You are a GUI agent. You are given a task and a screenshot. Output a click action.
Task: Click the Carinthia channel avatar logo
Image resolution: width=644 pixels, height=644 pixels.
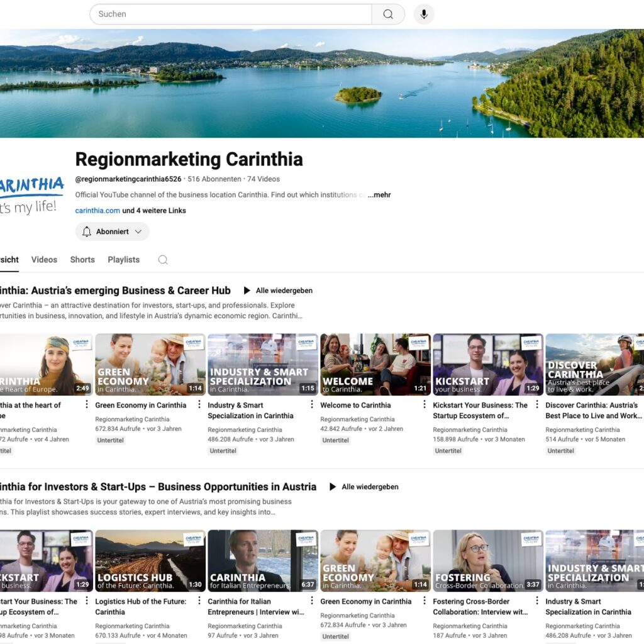[x=32, y=196]
